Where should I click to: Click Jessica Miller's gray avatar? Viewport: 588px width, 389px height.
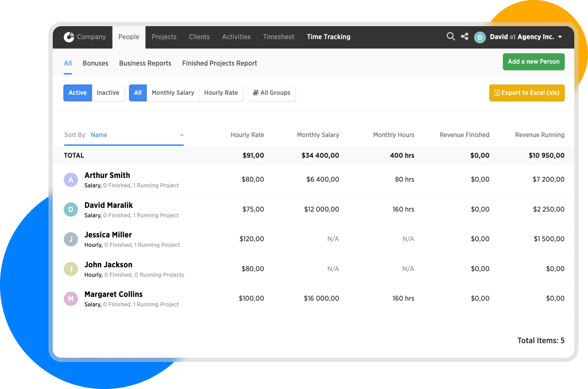click(x=71, y=239)
